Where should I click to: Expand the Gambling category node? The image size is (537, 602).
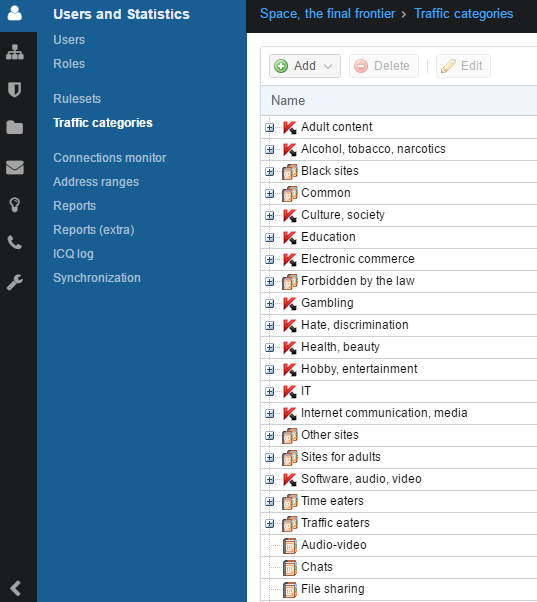269,304
